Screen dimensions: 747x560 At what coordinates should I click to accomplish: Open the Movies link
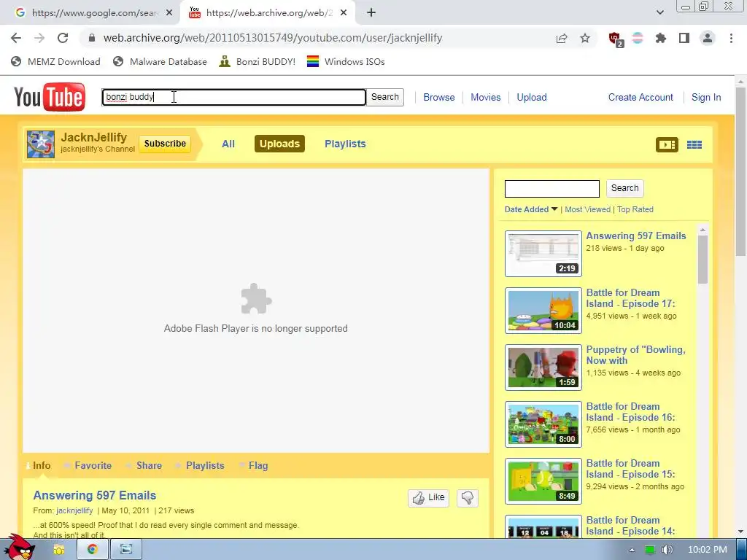point(485,97)
